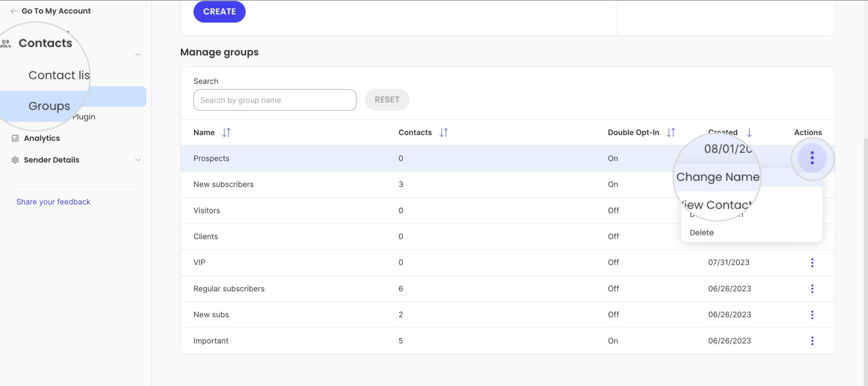Sort groups by Contacts count arrows
The height and width of the screenshot is (386, 868).
[x=443, y=132]
